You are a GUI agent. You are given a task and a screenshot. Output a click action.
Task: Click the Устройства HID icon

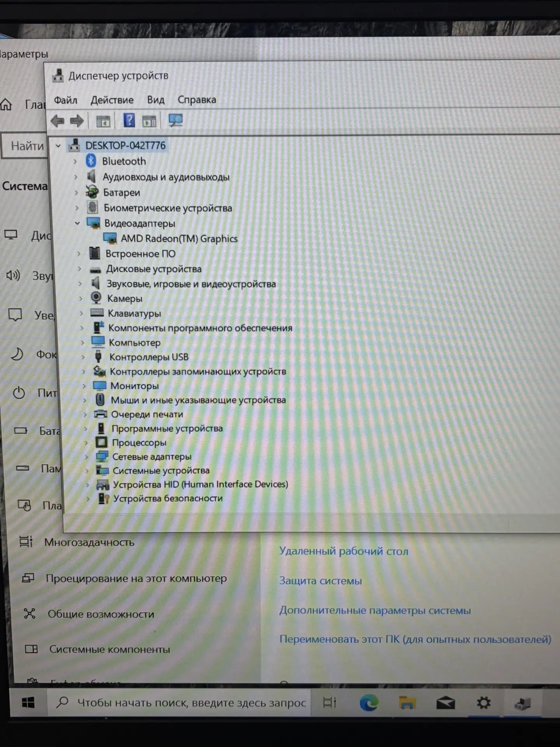[x=103, y=484]
